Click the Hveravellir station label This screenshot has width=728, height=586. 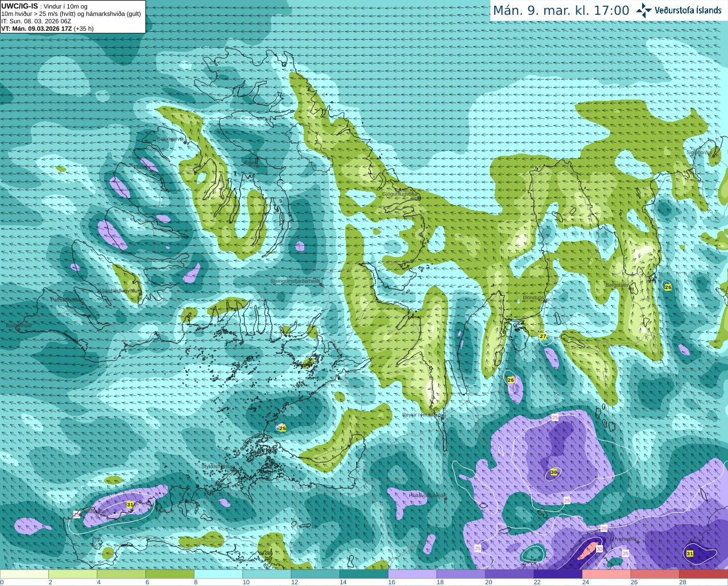click(x=624, y=538)
